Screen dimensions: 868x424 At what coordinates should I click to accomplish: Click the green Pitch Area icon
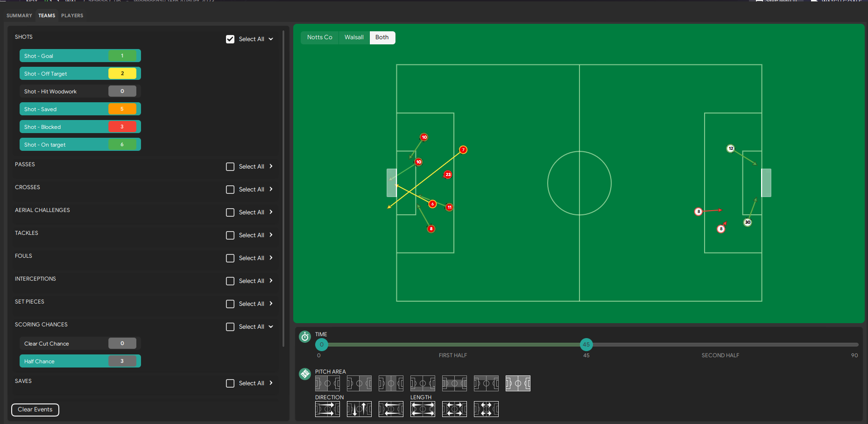(305, 374)
